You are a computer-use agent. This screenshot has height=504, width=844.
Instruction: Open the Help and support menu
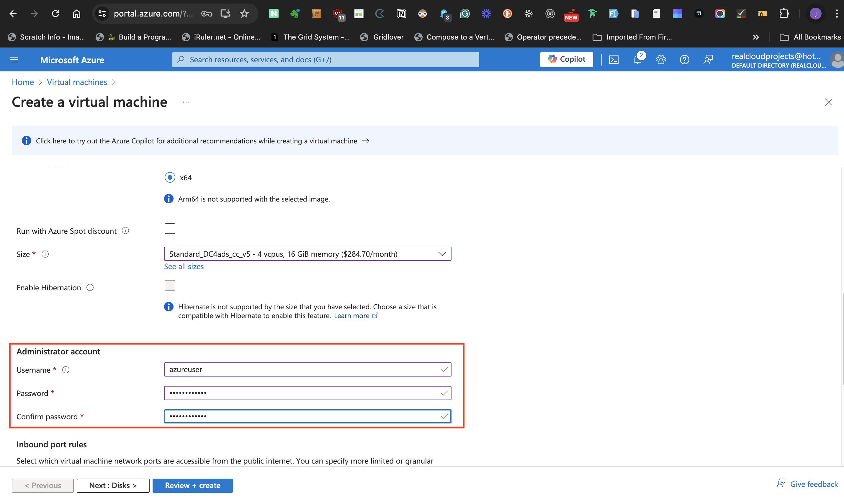point(684,59)
